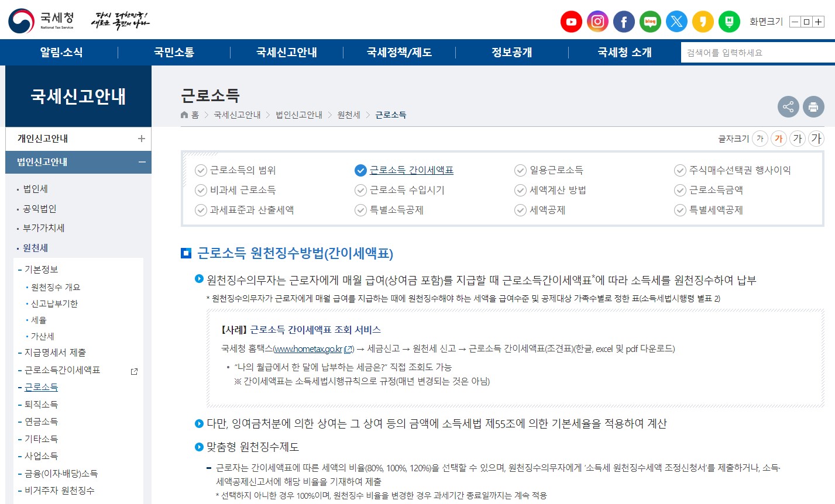835x504 pixels.
Task: Click the X (Twitter) icon
Action: (x=676, y=21)
